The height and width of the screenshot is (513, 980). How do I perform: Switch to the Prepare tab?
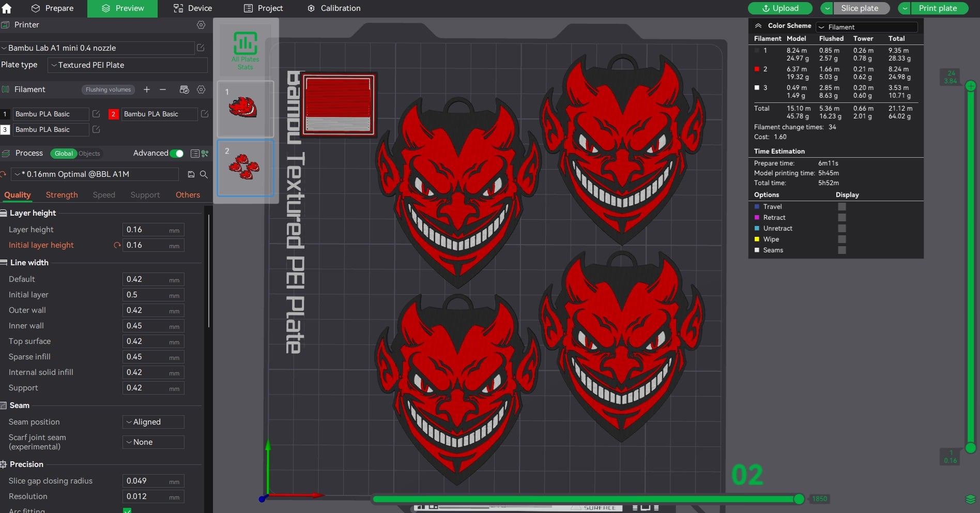point(52,8)
